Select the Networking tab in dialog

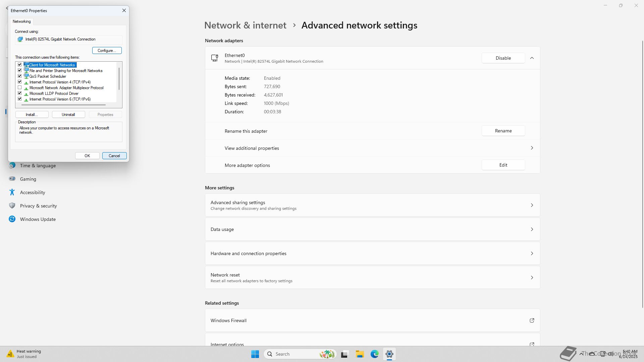22,21
